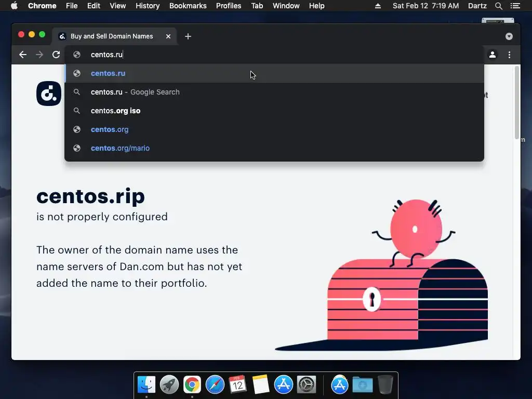
Task: Click the date and time in menu bar
Action: (x=425, y=6)
